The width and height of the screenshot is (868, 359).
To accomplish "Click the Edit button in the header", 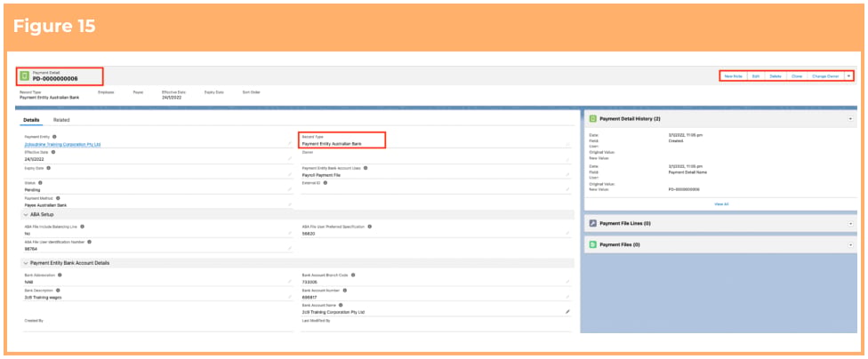I will tap(756, 76).
